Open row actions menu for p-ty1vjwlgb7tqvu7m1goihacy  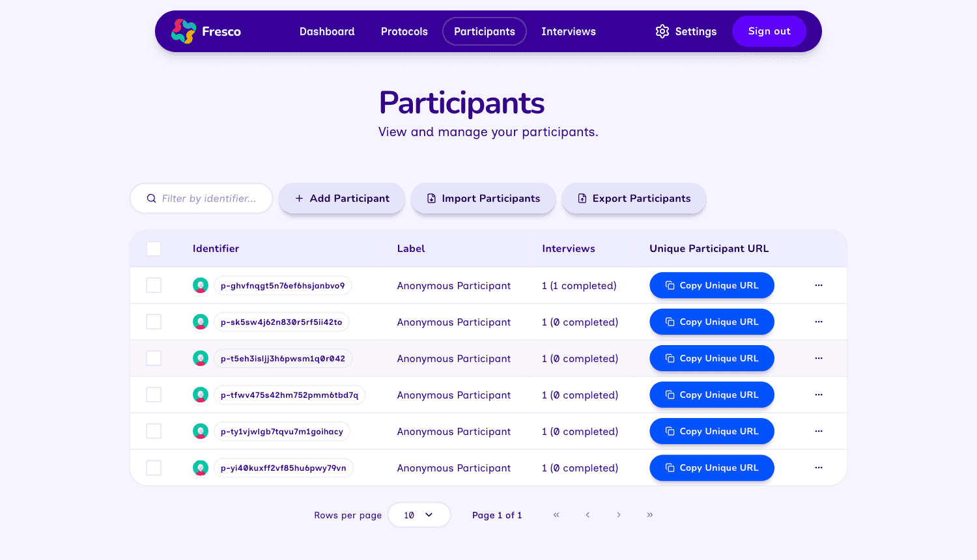[819, 431]
